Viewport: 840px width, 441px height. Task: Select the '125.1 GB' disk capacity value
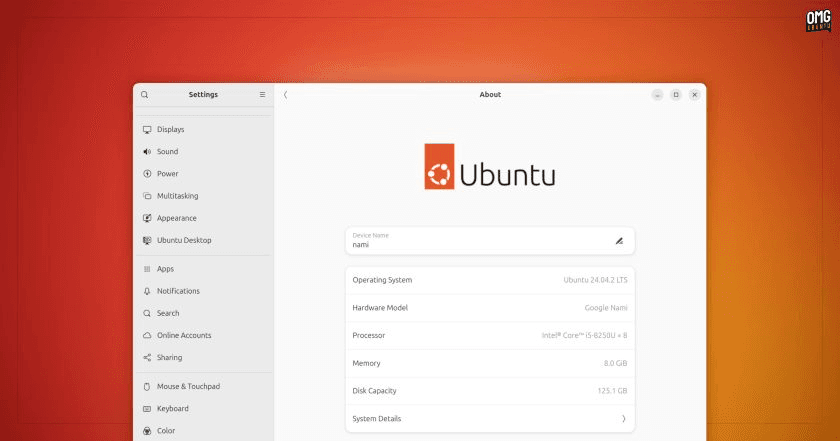(612, 391)
